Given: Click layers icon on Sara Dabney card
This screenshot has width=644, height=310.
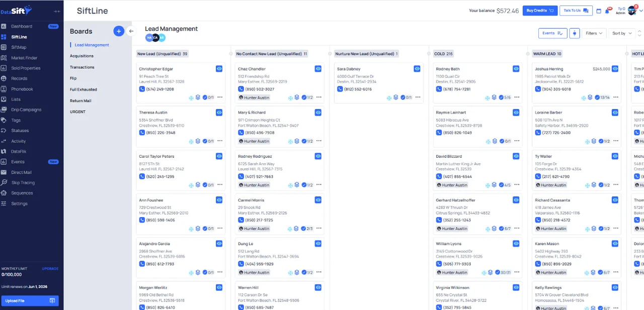Looking at the screenshot, I should coord(396,97).
